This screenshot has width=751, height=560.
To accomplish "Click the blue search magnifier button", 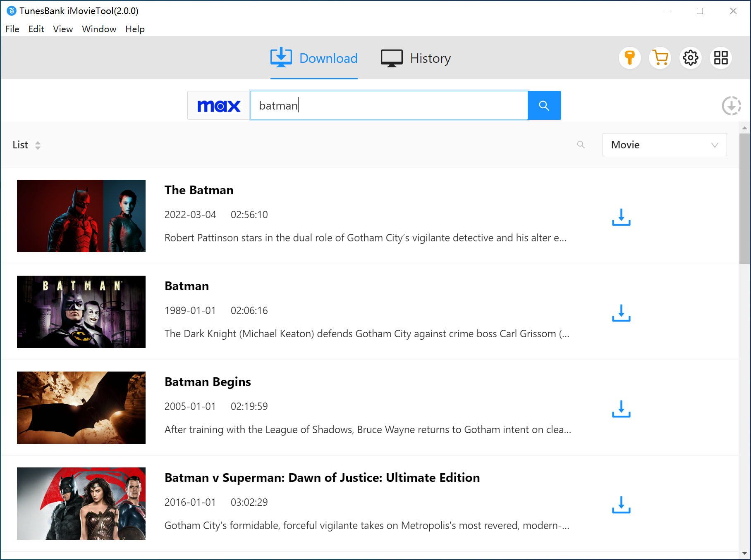I will pyautogui.click(x=544, y=105).
